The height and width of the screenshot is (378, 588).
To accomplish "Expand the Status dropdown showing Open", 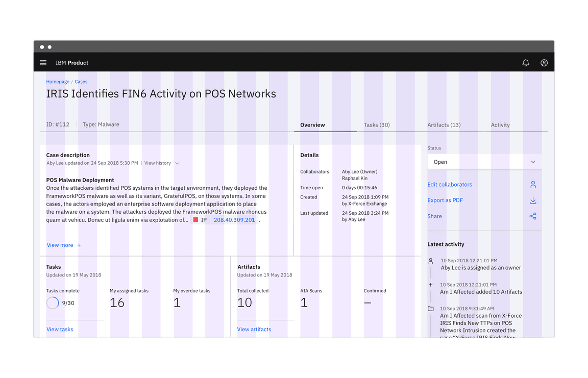I will (x=484, y=162).
